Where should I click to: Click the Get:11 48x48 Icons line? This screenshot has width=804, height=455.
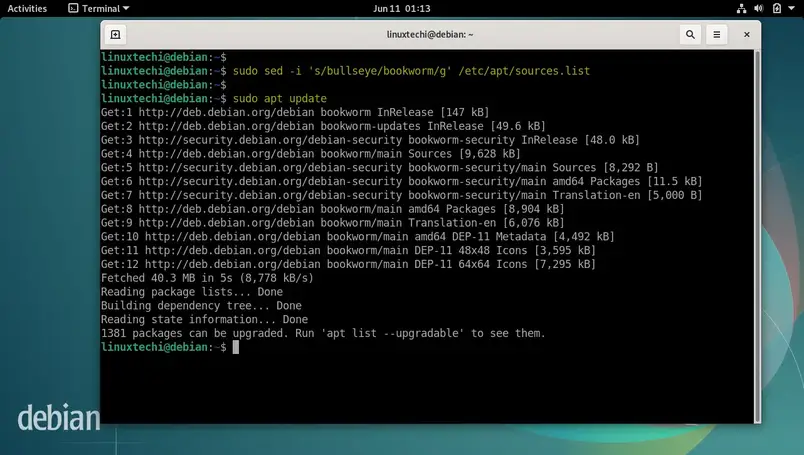tap(348, 251)
